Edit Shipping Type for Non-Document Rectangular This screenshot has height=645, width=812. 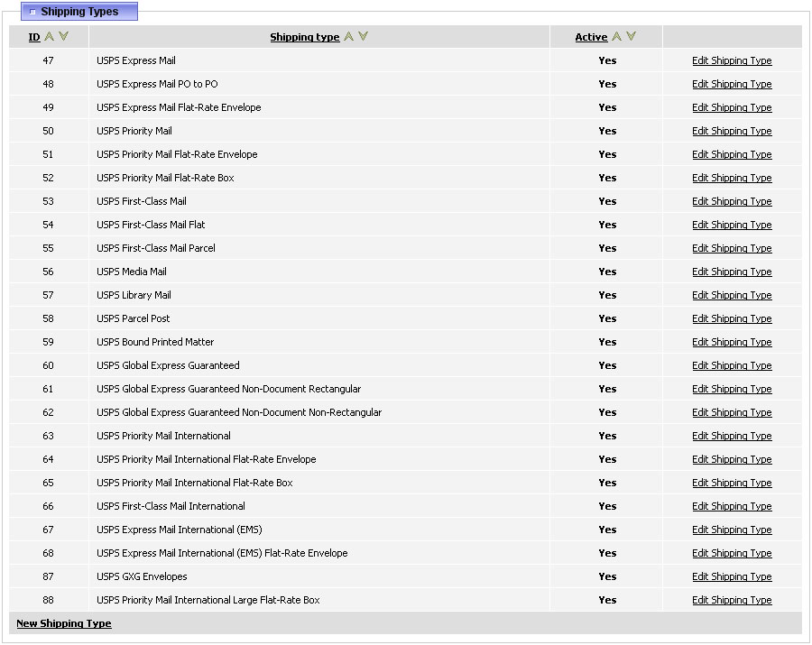[x=732, y=390]
